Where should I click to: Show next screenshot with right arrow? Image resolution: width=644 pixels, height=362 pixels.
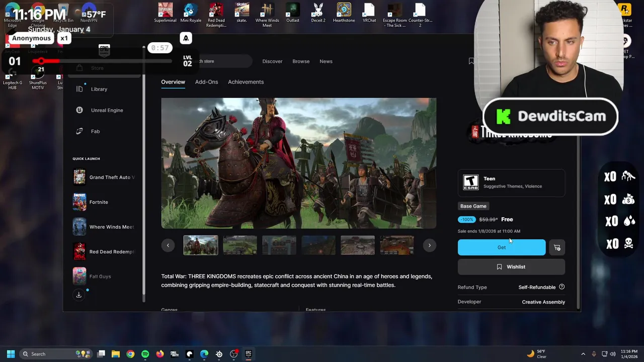pyautogui.click(x=429, y=245)
